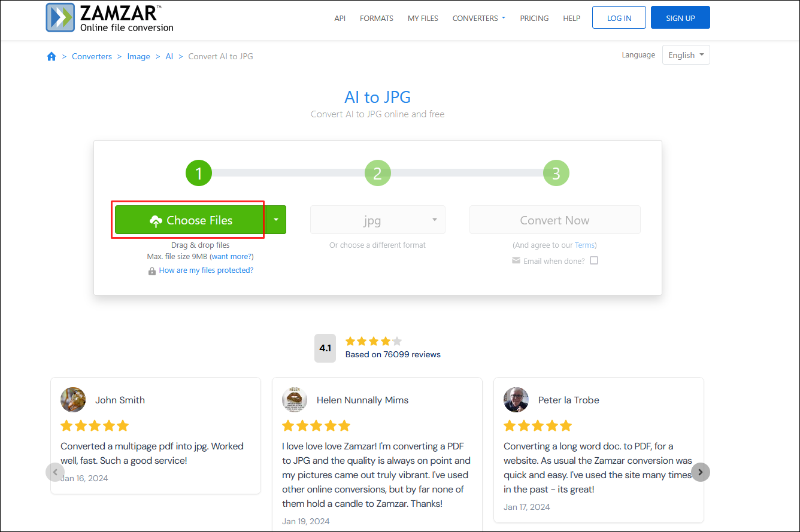Click the John Smith reviewer name
This screenshot has width=800, height=532.
120,400
